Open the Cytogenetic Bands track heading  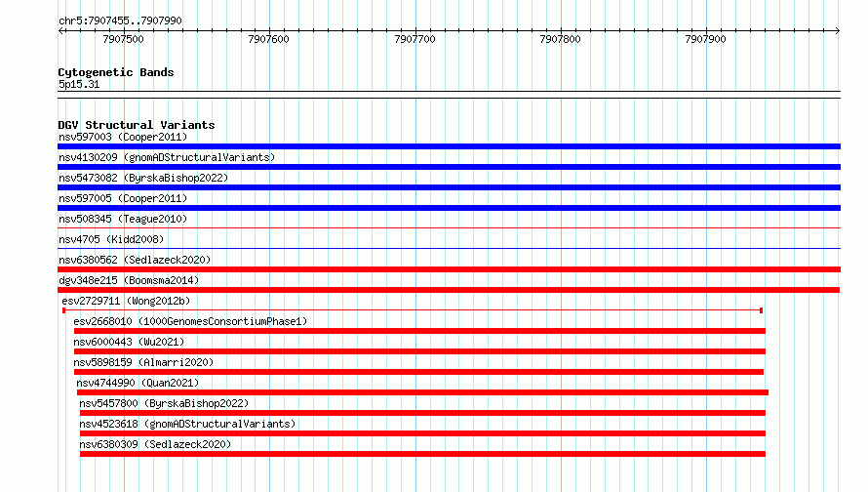coord(116,72)
